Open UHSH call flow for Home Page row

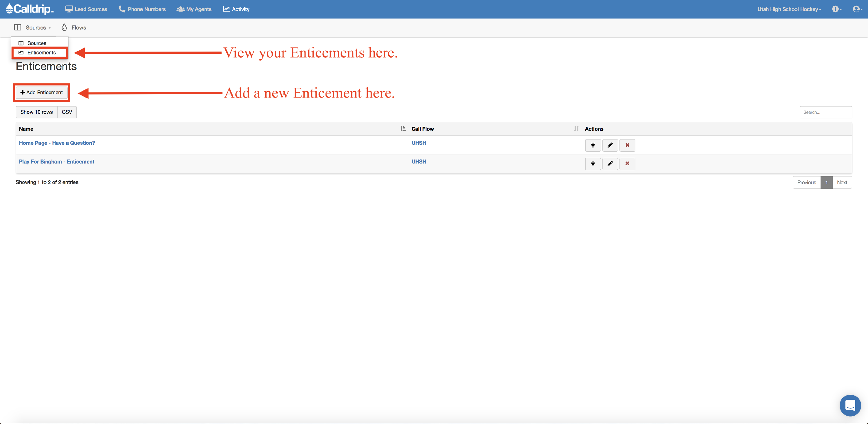(x=418, y=143)
